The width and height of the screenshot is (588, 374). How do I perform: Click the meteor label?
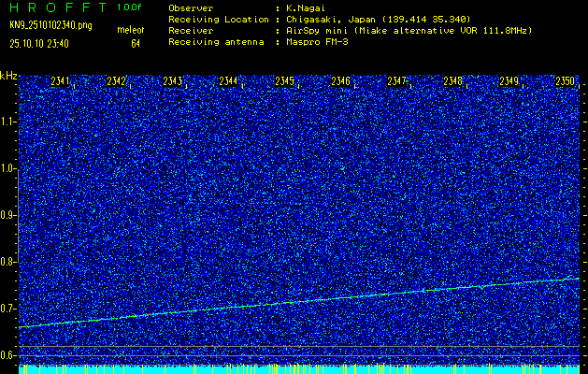(x=129, y=31)
